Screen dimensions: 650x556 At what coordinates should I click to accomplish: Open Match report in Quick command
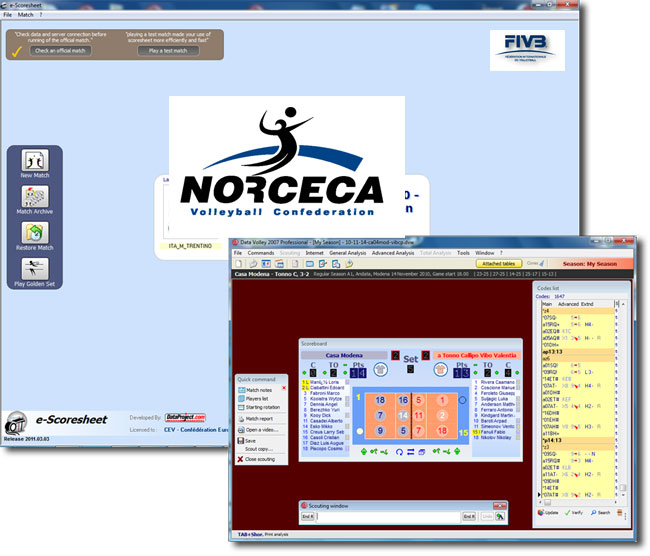255,419
